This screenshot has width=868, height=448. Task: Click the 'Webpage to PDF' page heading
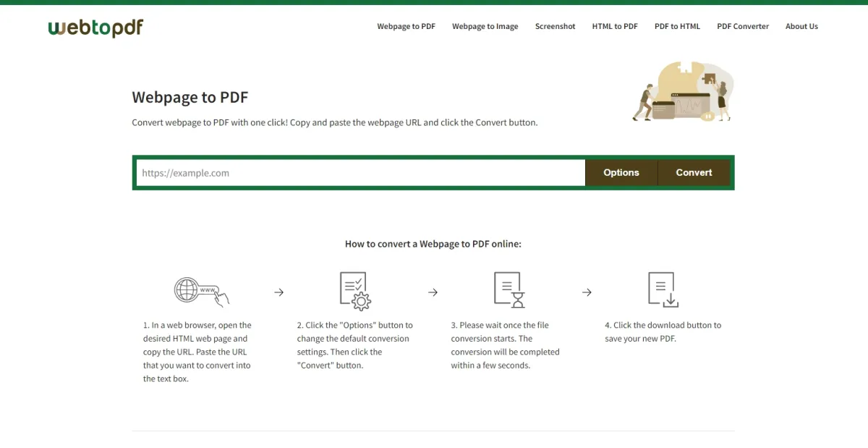coord(190,97)
